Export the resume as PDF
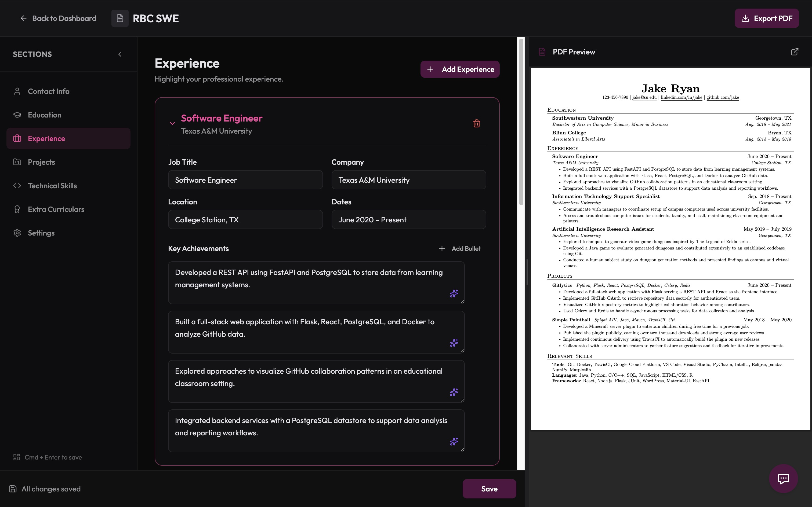812x507 pixels. click(766, 19)
